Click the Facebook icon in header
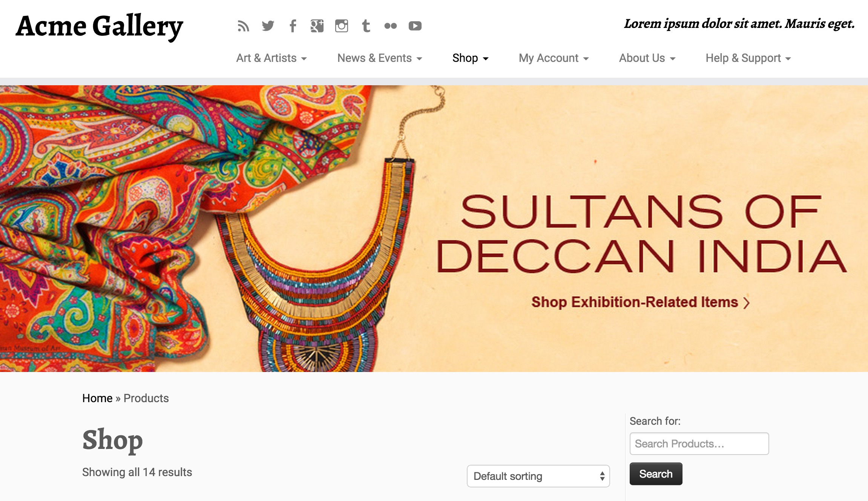This screenshot has width=868, height=501. click(293, 26)
